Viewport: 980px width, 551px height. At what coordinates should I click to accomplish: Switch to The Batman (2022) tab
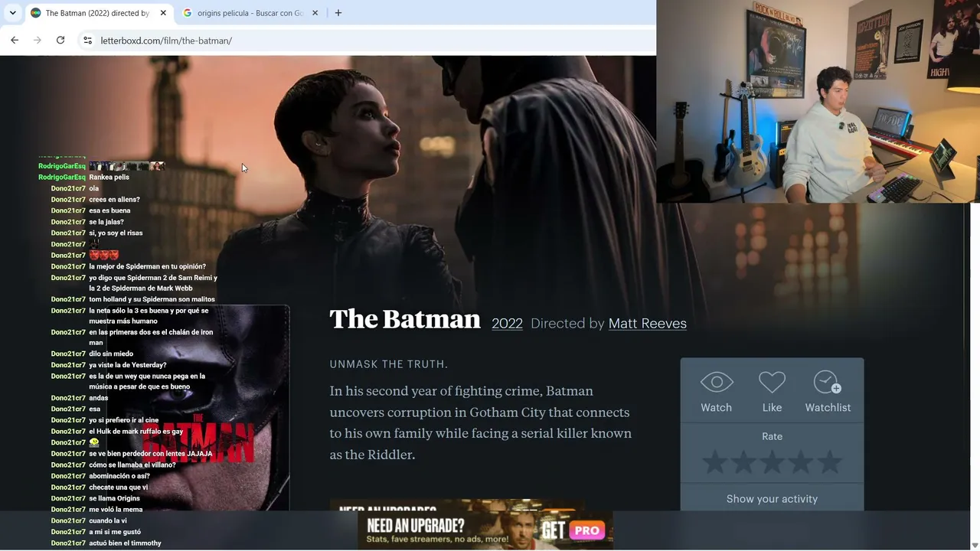pyautogui.click(x=99, y=13)
